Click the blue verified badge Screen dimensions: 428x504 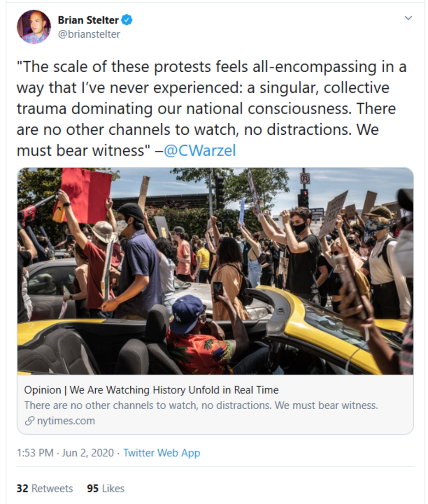point(127,20)
